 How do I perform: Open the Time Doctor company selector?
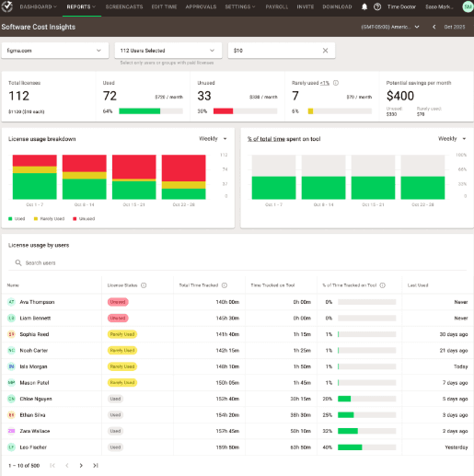pyautogui.click(x=401, y=6)
